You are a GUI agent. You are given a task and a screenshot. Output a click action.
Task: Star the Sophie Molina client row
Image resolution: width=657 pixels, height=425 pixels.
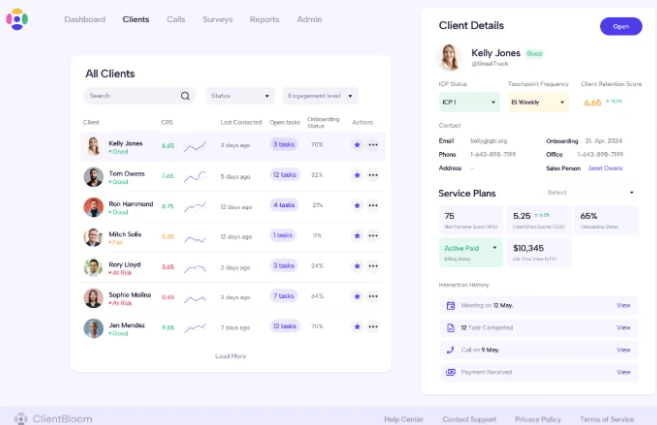coord(357,296)
